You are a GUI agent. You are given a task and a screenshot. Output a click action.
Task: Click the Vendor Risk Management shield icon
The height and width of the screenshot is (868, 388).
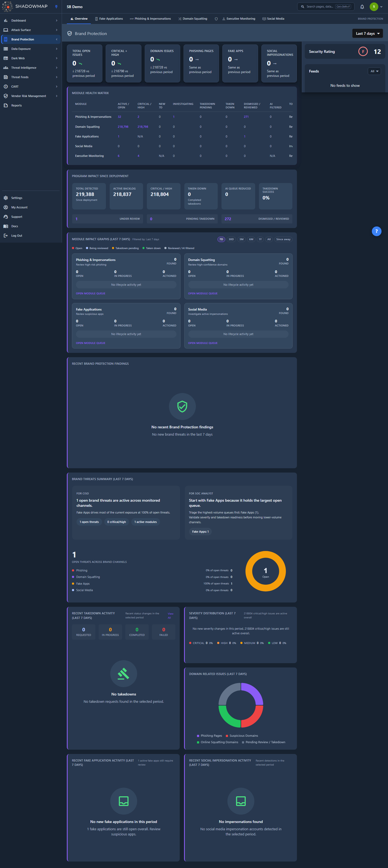pyautogui.click(x=6, y=96)
